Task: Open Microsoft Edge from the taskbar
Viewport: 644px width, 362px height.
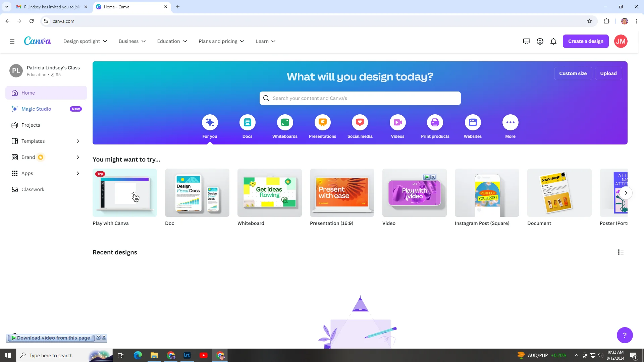Action: (x=138, y=355)
